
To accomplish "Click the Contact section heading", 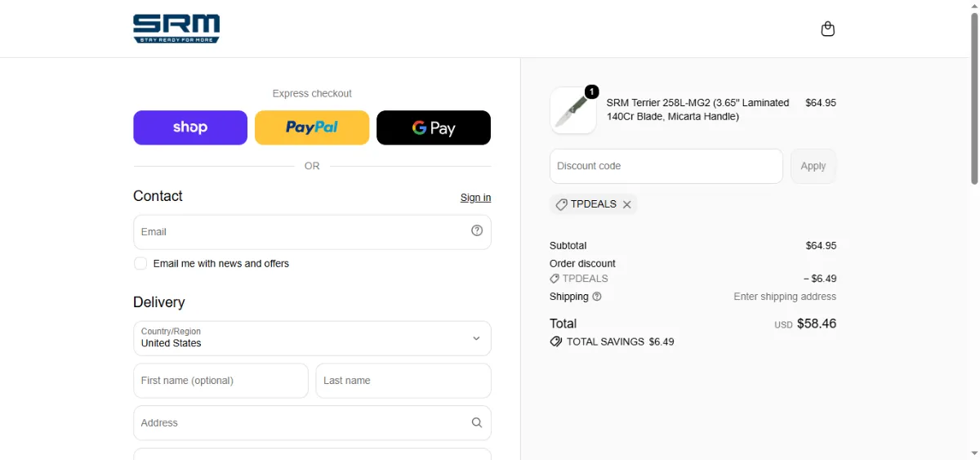I will tap(158, 196).
